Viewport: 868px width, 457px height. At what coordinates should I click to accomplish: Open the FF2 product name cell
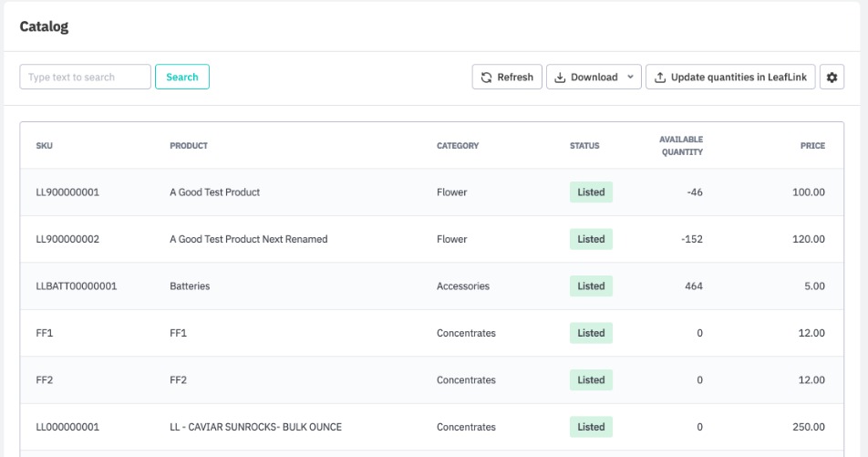(x=178, y=380)
